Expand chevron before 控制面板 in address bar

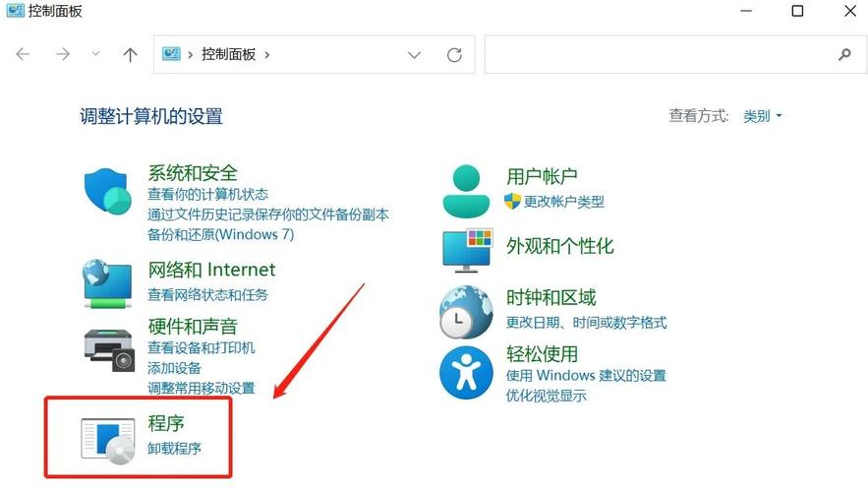190,54
